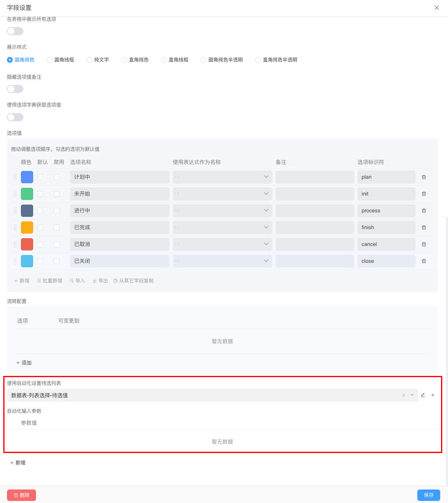The width and height of the screenshot is (448, 503).
Task: Click the 导入 import icon
Action: [x=77, y=280]
